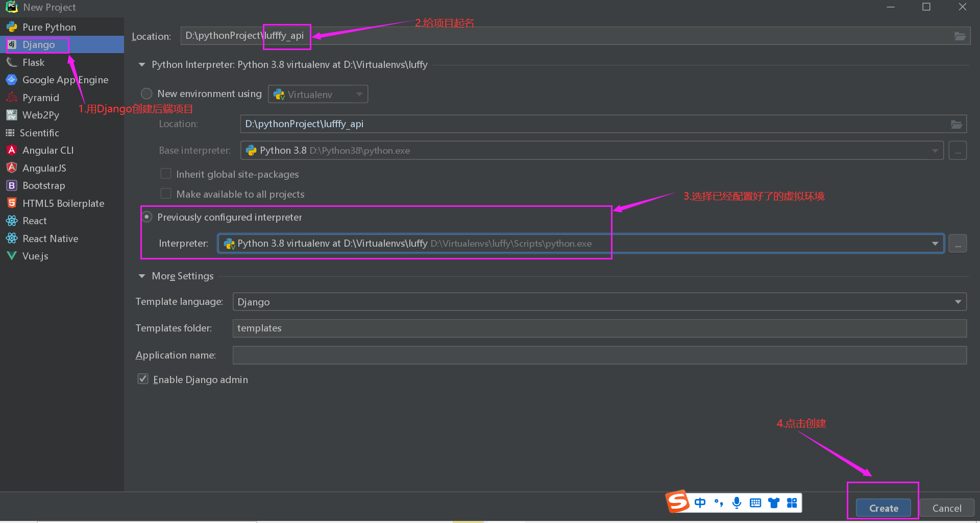Click the Create button
Image resolution: width=980 pixels, height=523 pixels.
click(884, 508)
